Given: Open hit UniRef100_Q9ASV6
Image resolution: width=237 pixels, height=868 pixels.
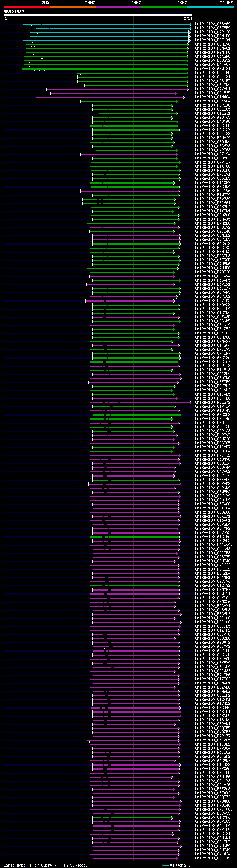Looking at the screenshot, I should (x=213, y=44).
